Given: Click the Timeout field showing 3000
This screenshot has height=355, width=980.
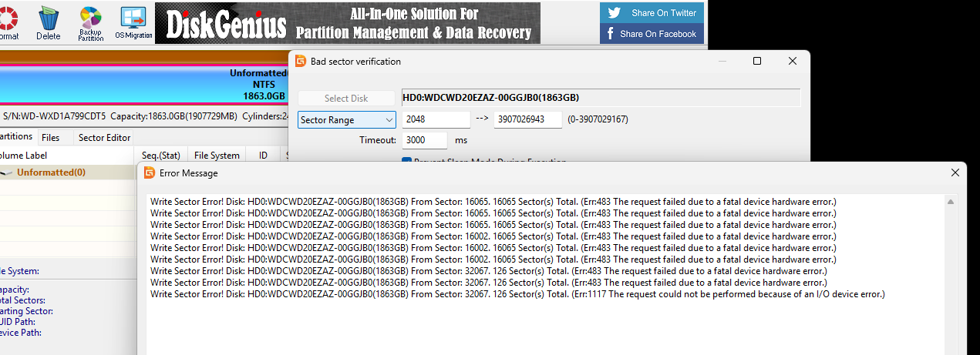Looking at the screenshot, I should (x=425, y=140).
